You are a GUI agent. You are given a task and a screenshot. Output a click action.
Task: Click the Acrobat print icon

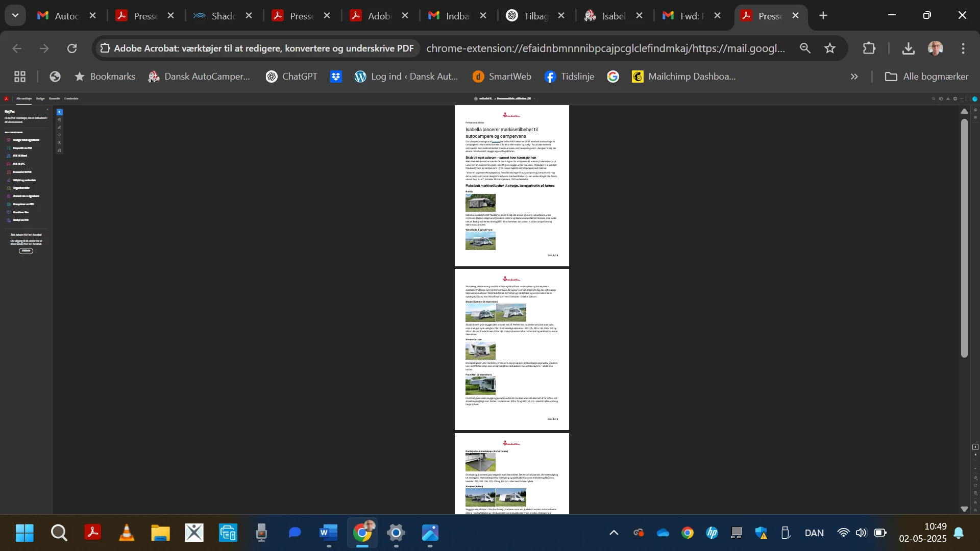955,98
